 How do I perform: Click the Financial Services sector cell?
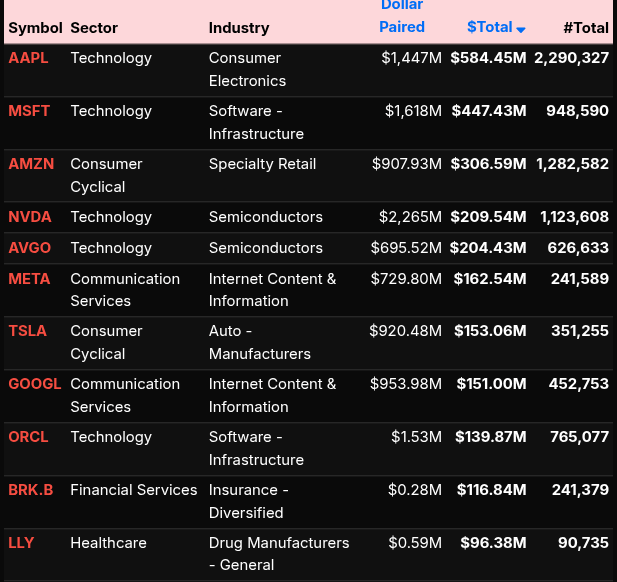pos(134,490)
